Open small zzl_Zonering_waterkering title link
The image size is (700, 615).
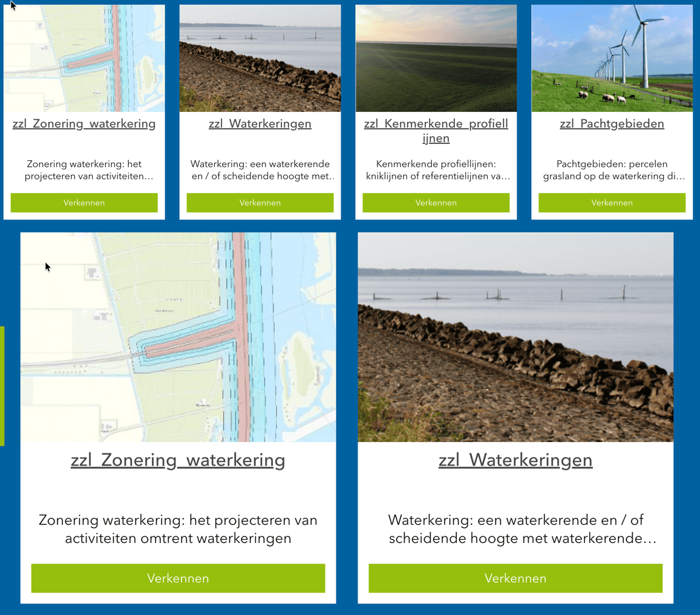(x=84, y=124)
